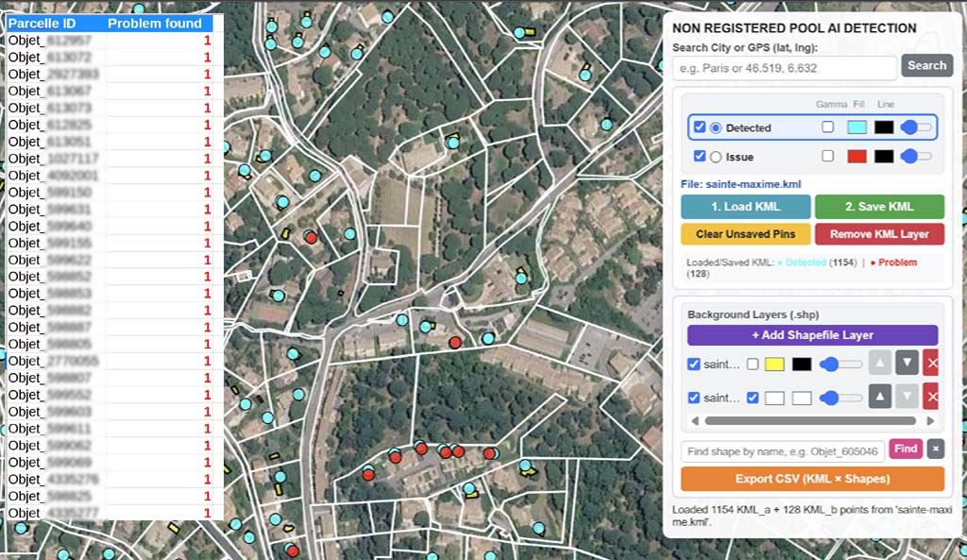Move second saint shapefile layer up
Screen dimensions: 967x560
pos(880,397)
